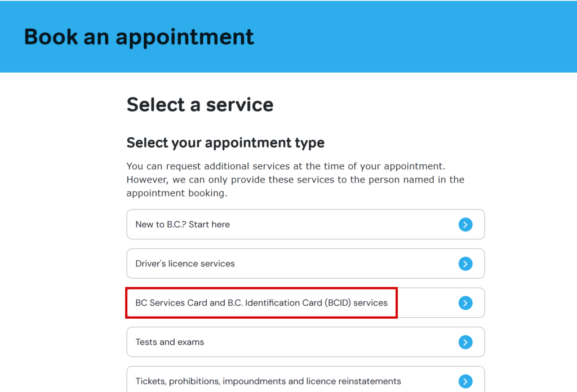Click the 'Book an appointment' page title

pyautogui.click(x=139, y=37)
